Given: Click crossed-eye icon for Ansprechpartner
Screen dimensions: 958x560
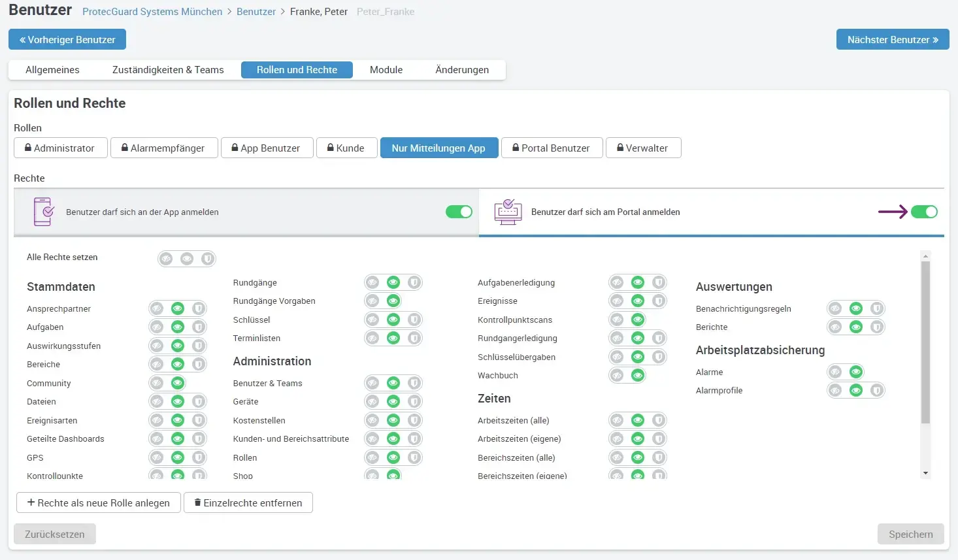Looking at the screenshot, I should (x=157, y=308).
